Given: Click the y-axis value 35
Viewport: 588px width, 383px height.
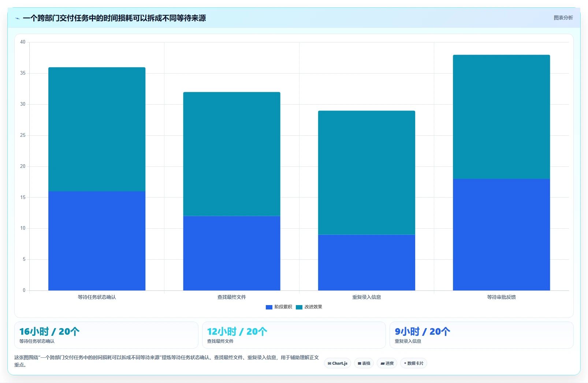Looking at the screenshot, I should 23,73.
